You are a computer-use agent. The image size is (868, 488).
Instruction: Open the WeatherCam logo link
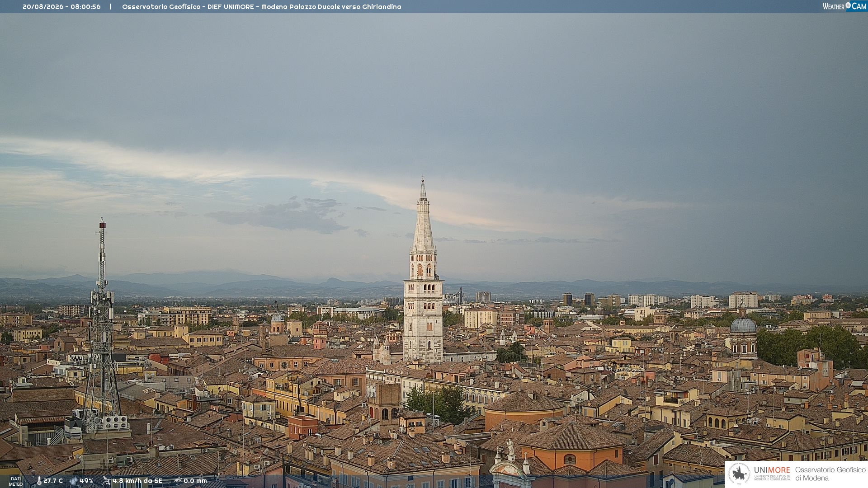pos(844,6)
